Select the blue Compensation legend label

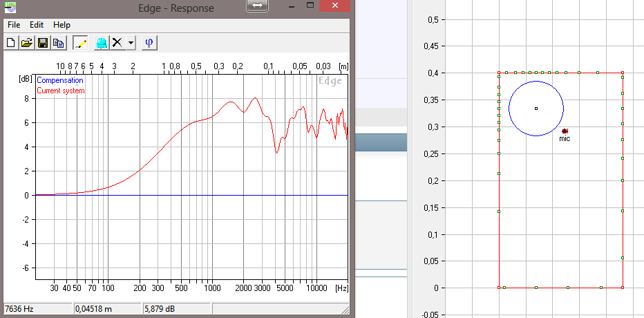pos(60,81)
